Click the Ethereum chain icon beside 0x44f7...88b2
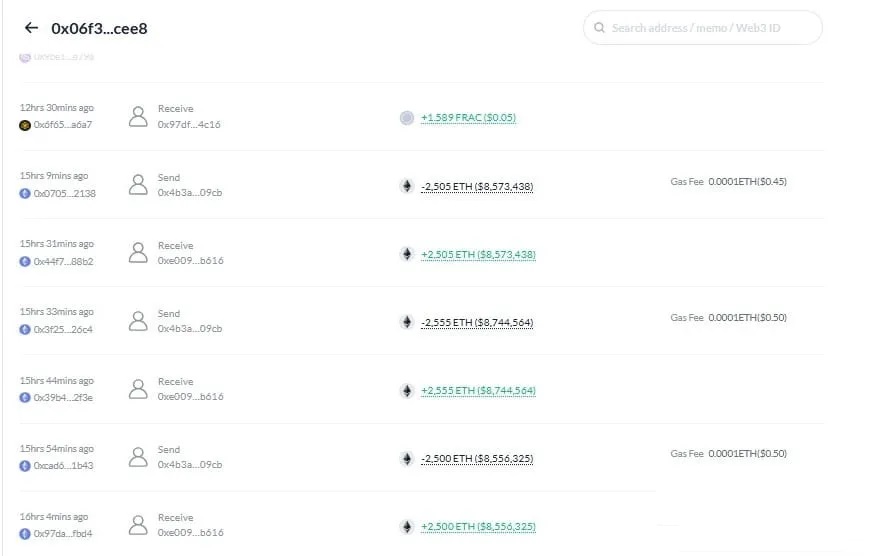 25,262
